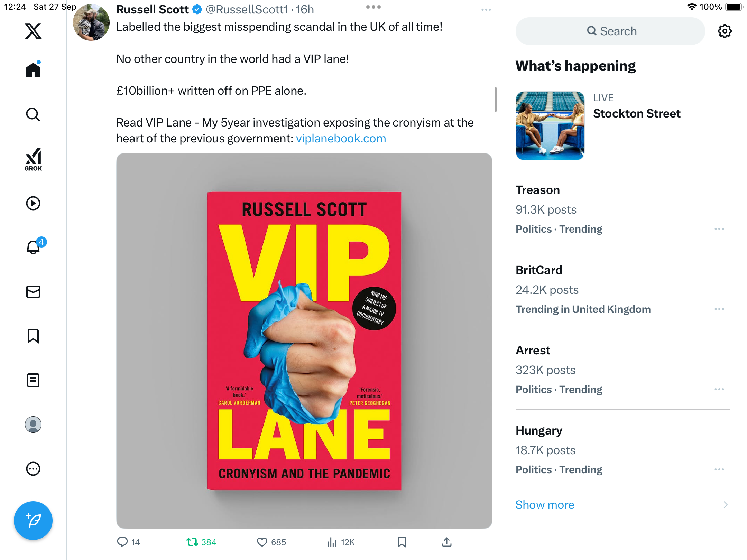Toggle like on the VIP Lane post

(x=262, y=542)
